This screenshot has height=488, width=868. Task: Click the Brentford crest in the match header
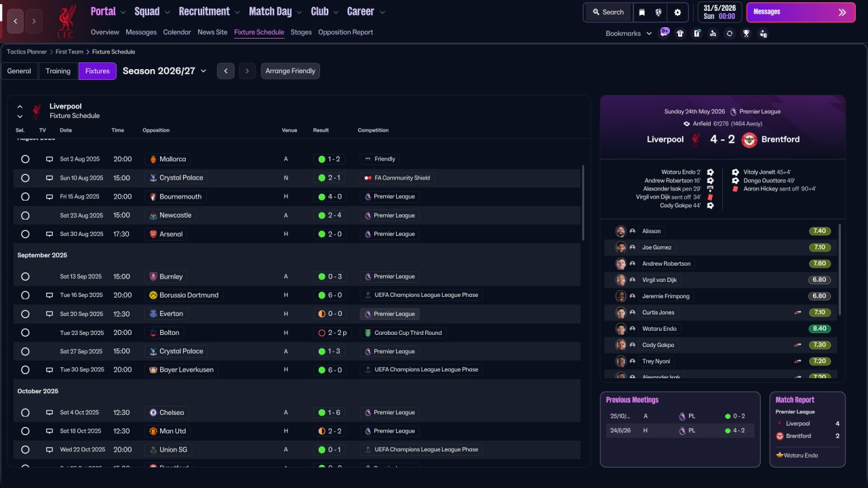click(749, 140)
